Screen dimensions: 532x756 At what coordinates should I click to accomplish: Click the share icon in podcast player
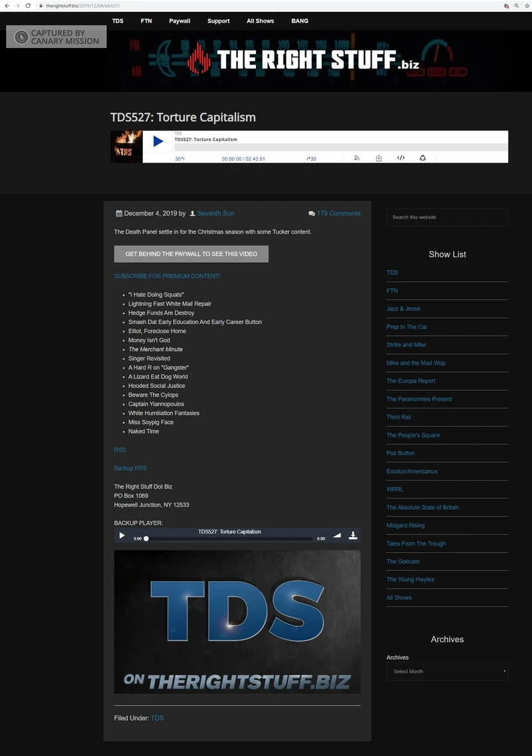(x=422, y=158)
